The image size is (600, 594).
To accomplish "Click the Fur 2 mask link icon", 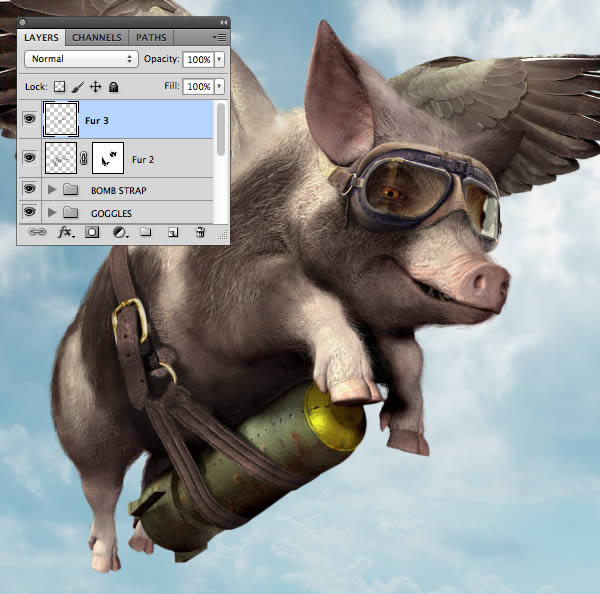I will pos(84,158).
